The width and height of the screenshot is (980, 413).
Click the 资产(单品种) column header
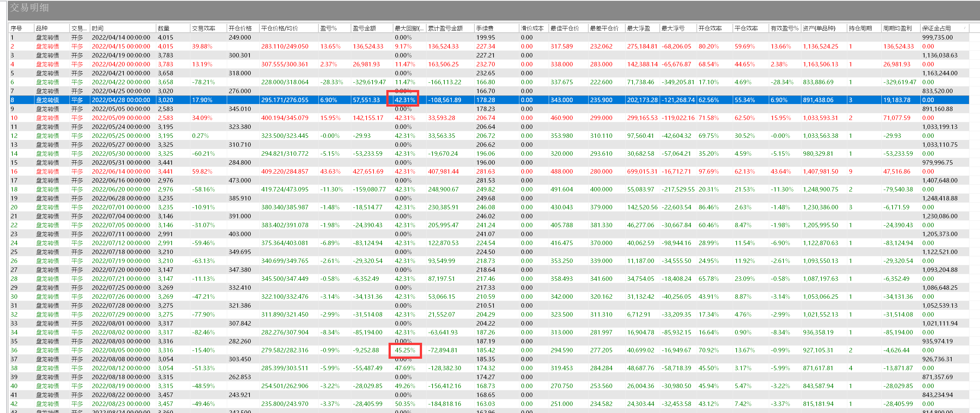pyautogui.click(x=824, y=28)
